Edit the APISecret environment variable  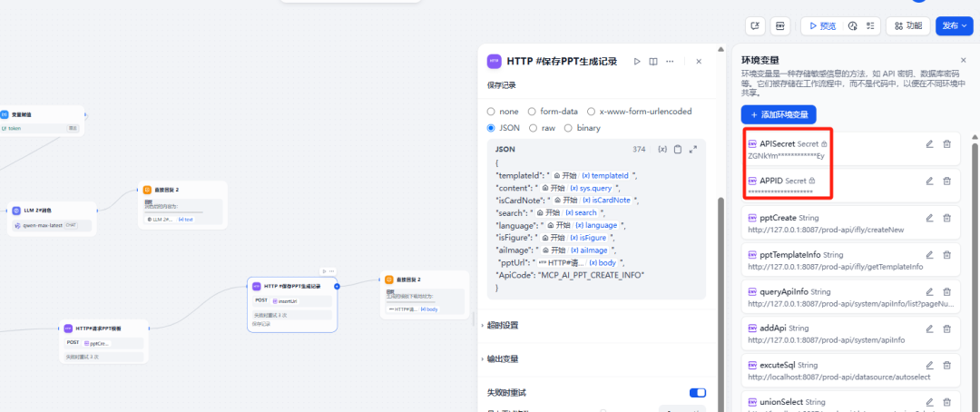pyautogui.click(x=929, y=143)
